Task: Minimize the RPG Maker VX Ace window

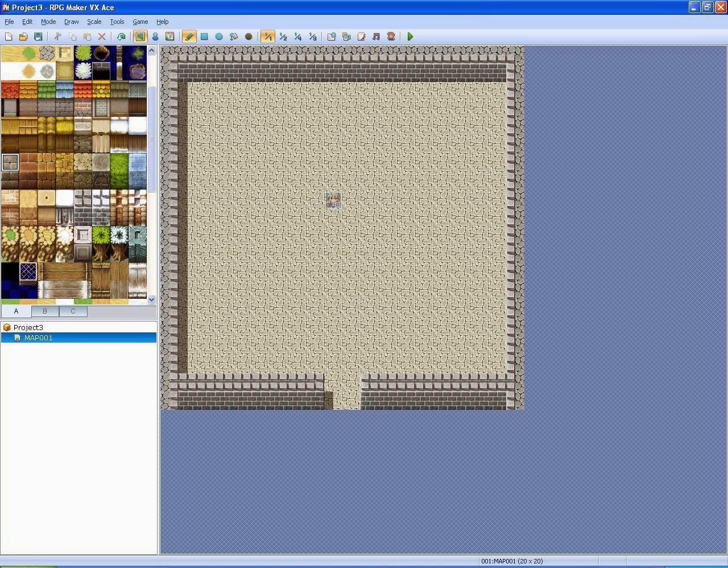Action: [694, 7]
